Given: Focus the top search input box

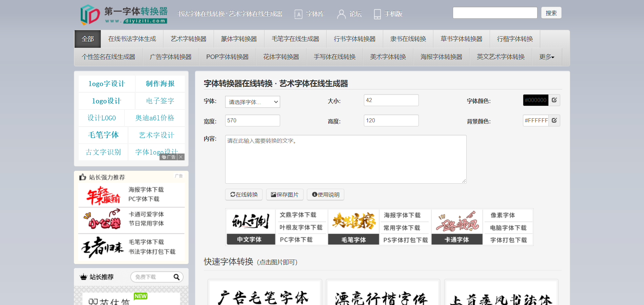Looking at the screenshot, I should (x=495, y=13).
